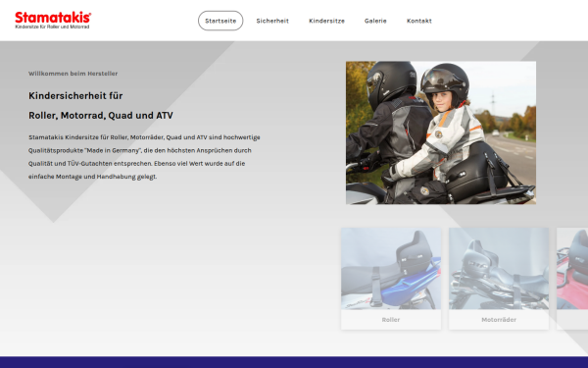This screenshot has width=588, height=368.
Task: Go to the Sicherheit page
Action: (x=272, y=21)
